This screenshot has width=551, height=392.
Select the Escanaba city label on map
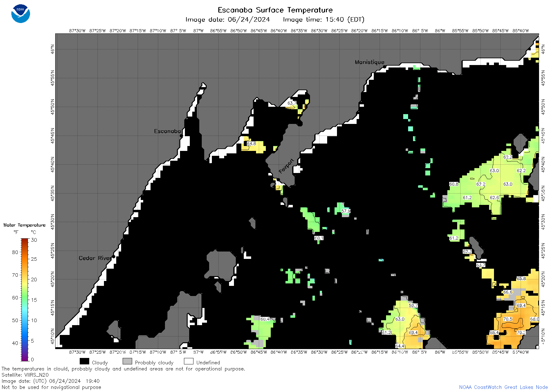click(167, 131)
